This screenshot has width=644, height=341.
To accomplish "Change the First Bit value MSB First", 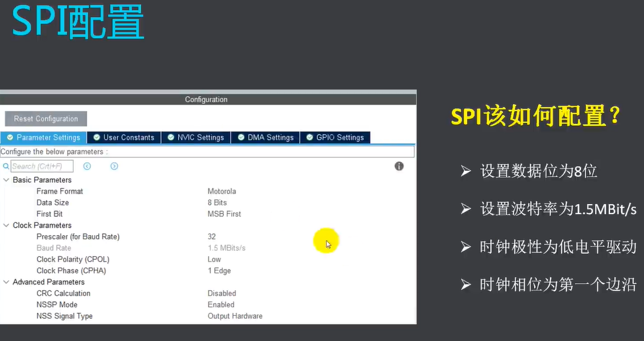I will [x=224, y=214].
